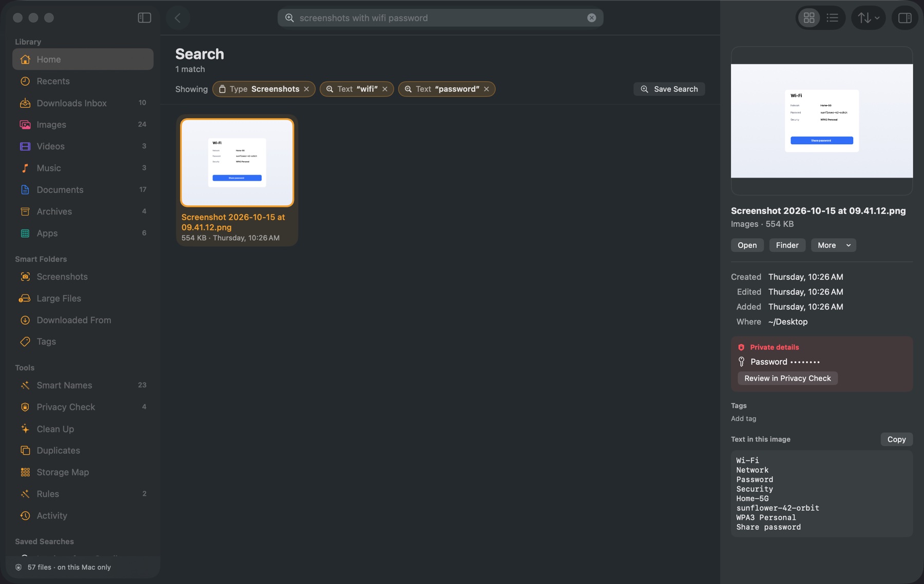Click the Smart Names wand icon
This screenshot has width=924, height=584.
pos(25,385)
